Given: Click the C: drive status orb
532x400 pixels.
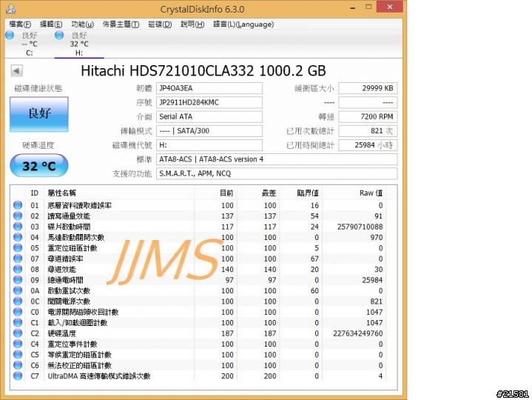Looking at the screenshot, I should (x=10, y=35).
